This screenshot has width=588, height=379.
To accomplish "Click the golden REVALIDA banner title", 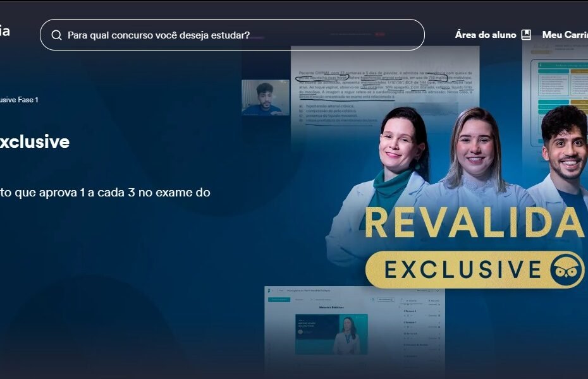I will (x=475, y=222).
